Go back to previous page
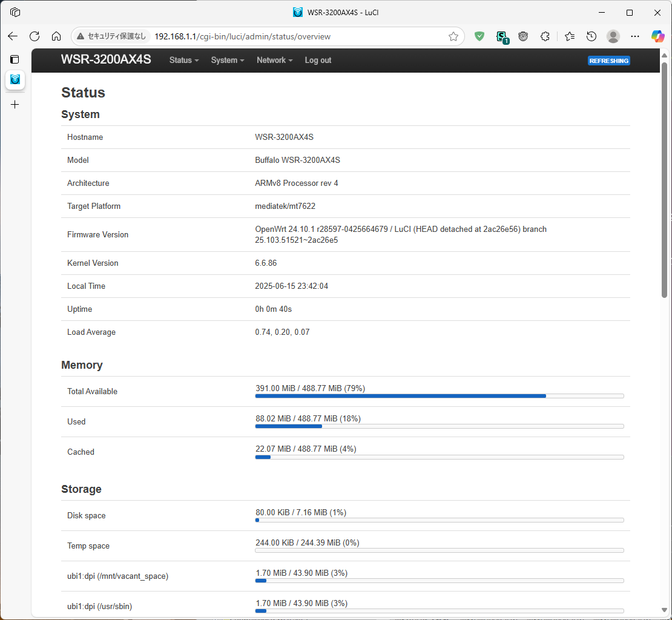This screenshot has height=620, width=672. (x=13, y=36)
